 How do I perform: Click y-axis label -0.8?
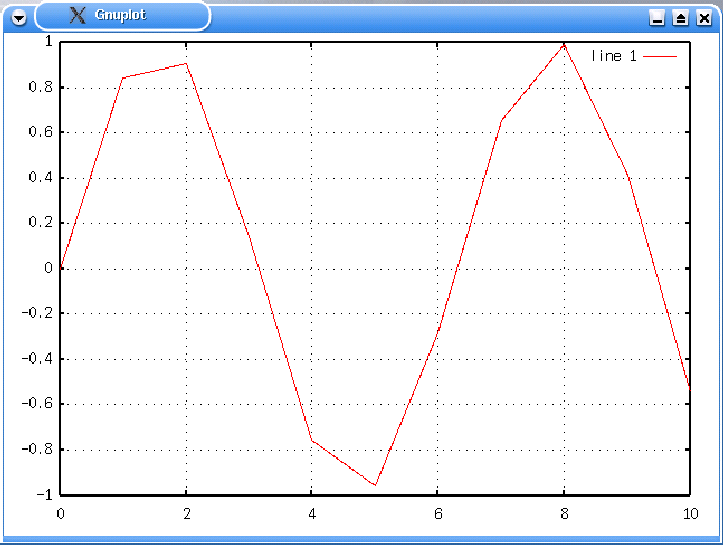tap(37, 449)
